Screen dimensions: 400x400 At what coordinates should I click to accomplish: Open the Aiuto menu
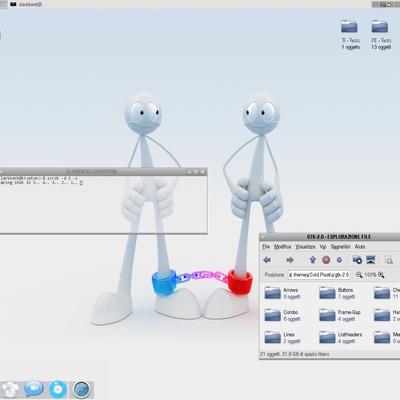click(360, 247)
